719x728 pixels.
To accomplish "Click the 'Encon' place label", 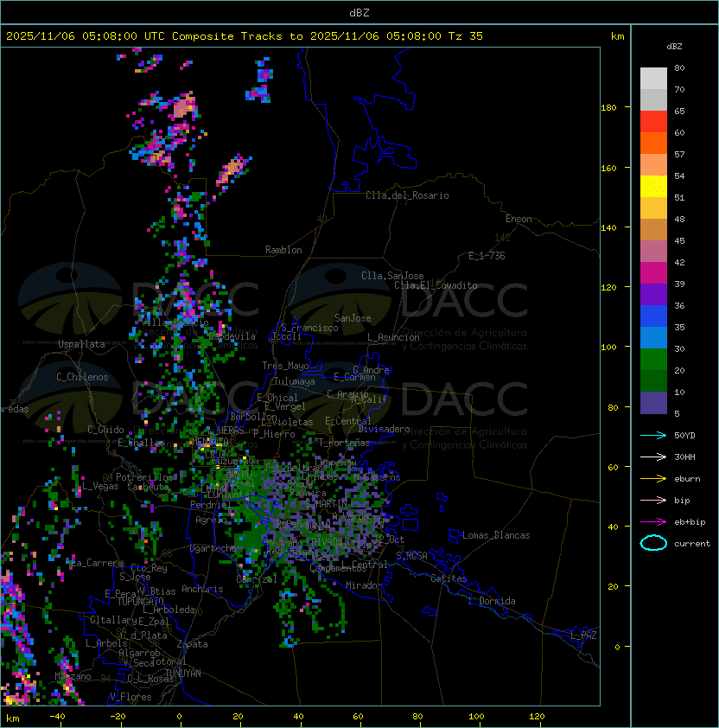I will (519, 219).
